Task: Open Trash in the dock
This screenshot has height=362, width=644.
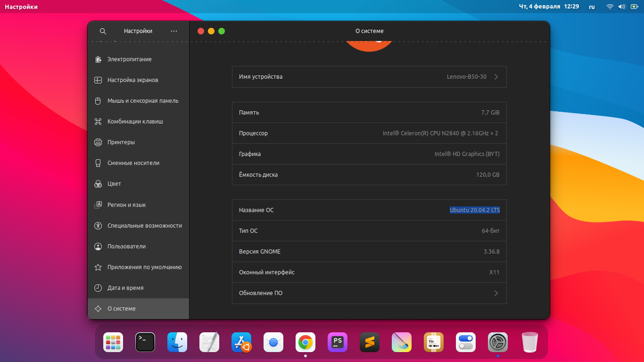Action: tap(530, 342)
